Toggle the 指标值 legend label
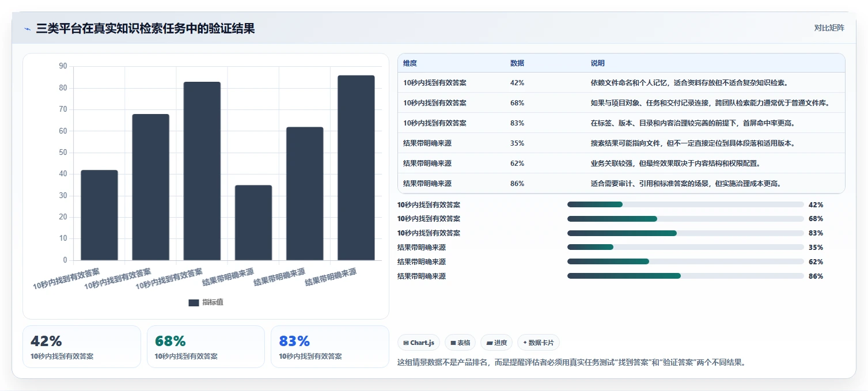Screen dimensions: 868x391 [x=213, y=302]
